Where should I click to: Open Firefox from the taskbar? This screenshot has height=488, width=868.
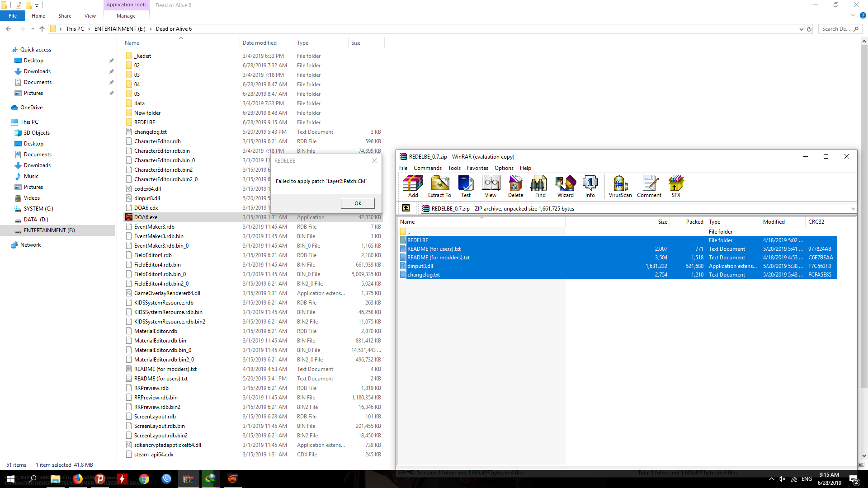pos(78,479)
